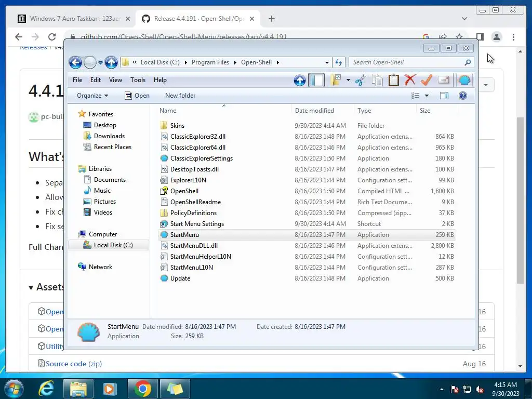
Task: Click the Email envelope toolbar icon
Action: coord(444,80)
